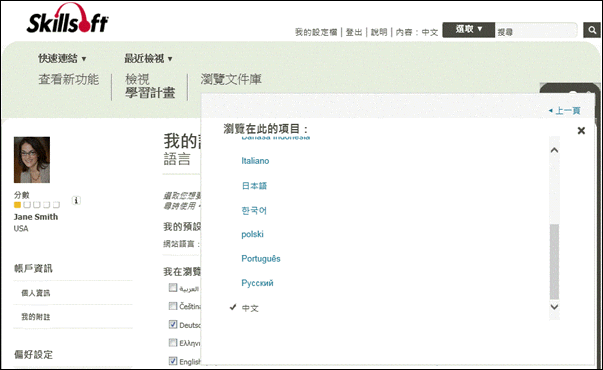
Task: Click the magnifier search button
Action: point(592,30)
